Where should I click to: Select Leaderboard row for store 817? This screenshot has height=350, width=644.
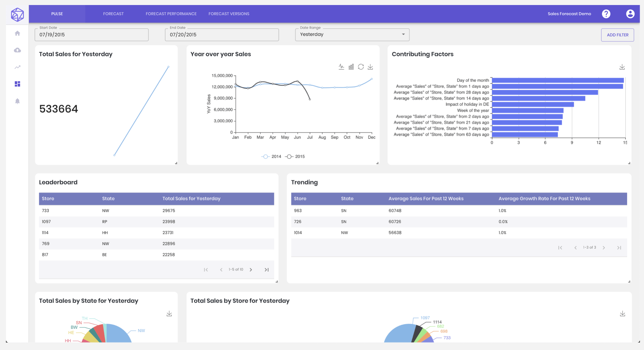click(156, 255)
